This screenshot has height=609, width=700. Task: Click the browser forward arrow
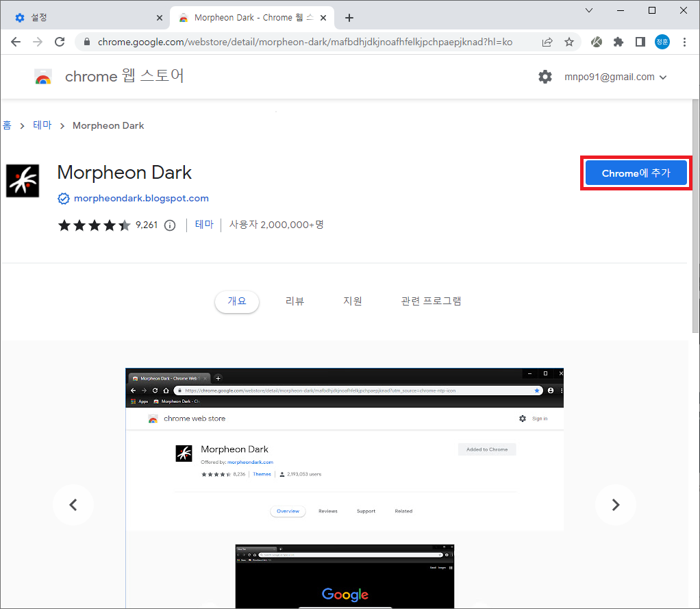[x=38, y=42]
